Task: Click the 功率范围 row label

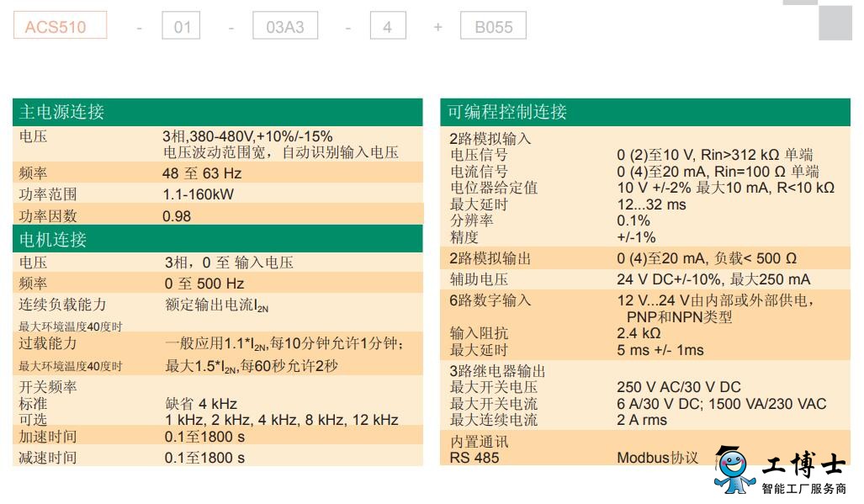Action: pyautogui.click(x=48, y=194)
